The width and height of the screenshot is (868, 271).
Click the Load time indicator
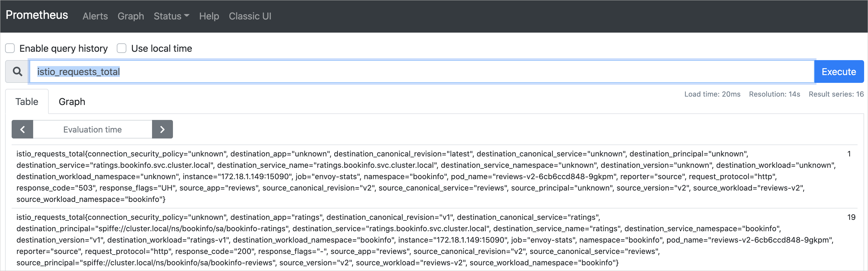tap(712, 94)
